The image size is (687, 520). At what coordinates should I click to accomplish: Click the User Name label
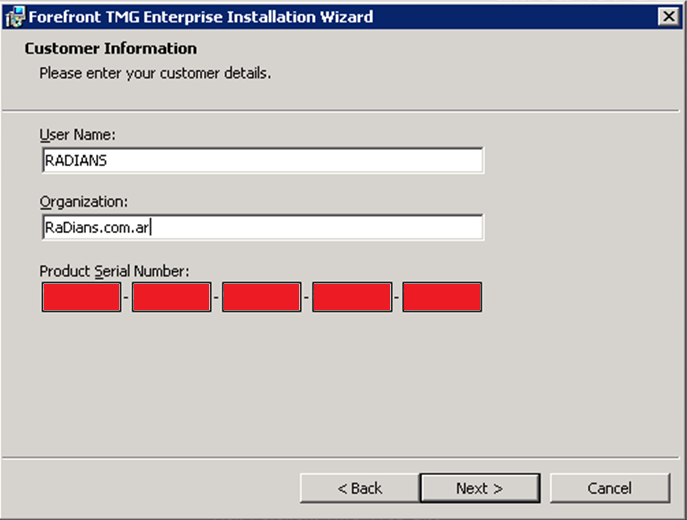pyautogui.click(x=78, y=134)
